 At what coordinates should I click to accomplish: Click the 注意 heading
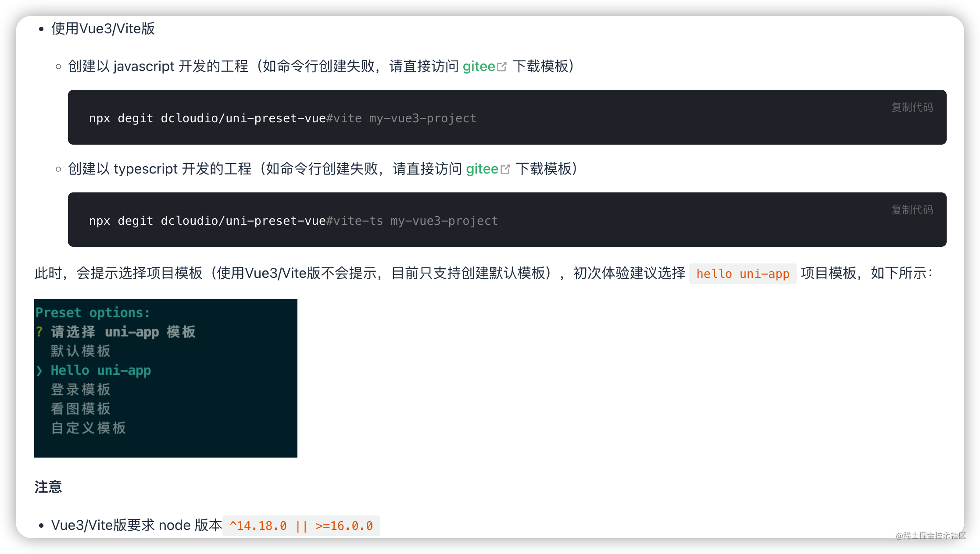coord(48,487)
